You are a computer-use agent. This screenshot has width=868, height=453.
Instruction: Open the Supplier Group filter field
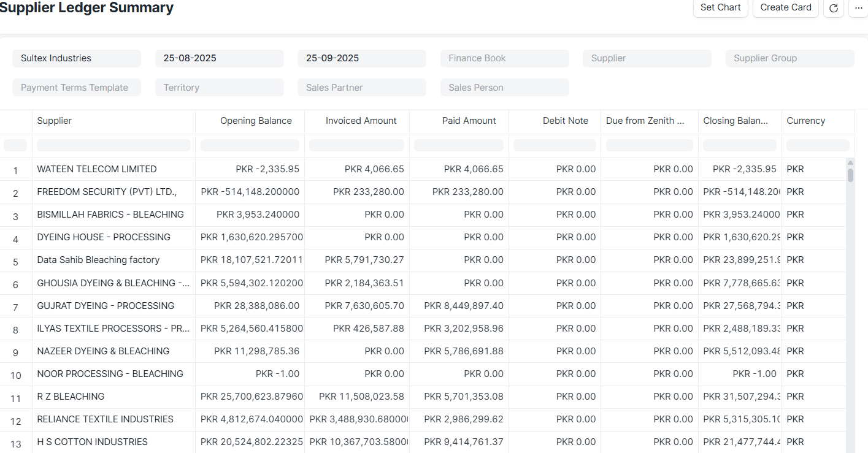pyautogui.click(x=790, y=58)
